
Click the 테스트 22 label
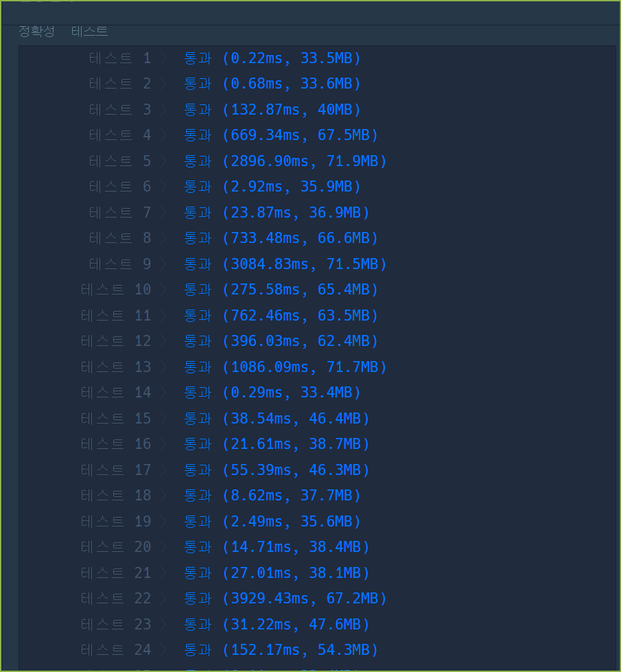116,599
